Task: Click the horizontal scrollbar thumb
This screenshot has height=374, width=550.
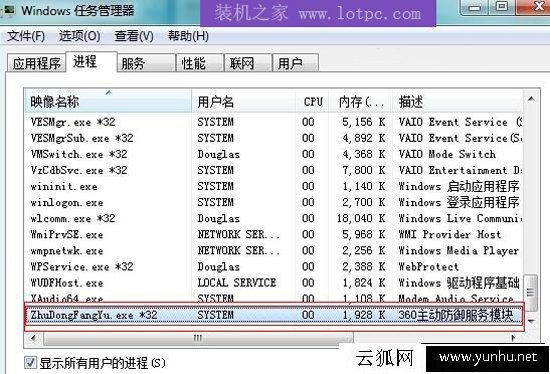Action: click(x=198, y=338)
